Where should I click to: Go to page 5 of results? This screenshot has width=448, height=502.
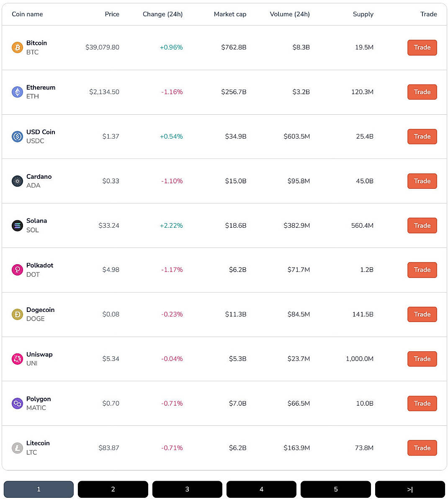(335, 489)
